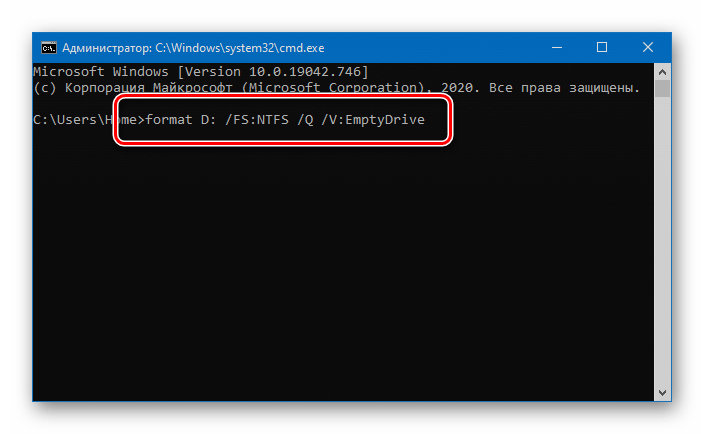
Task: Click the "/V:EmptyDrive" label parameter
Action: (x=380, y=123)
